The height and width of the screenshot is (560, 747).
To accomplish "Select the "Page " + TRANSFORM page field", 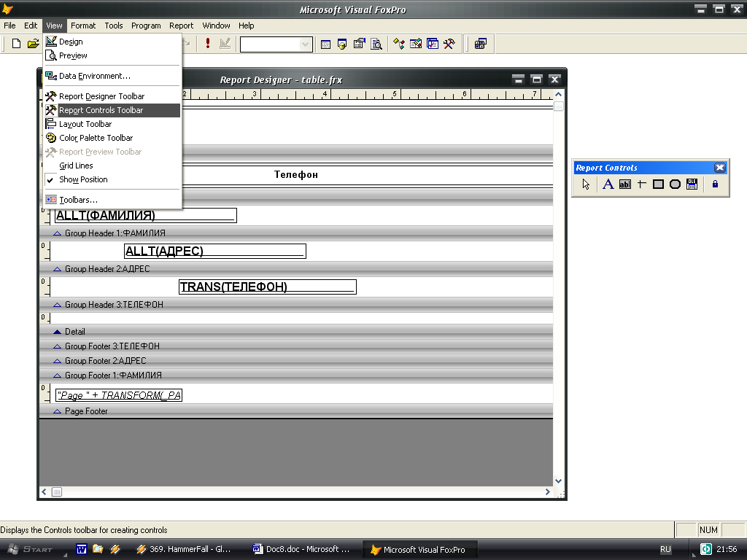I will pyautogui.click(x=119, y=395).
